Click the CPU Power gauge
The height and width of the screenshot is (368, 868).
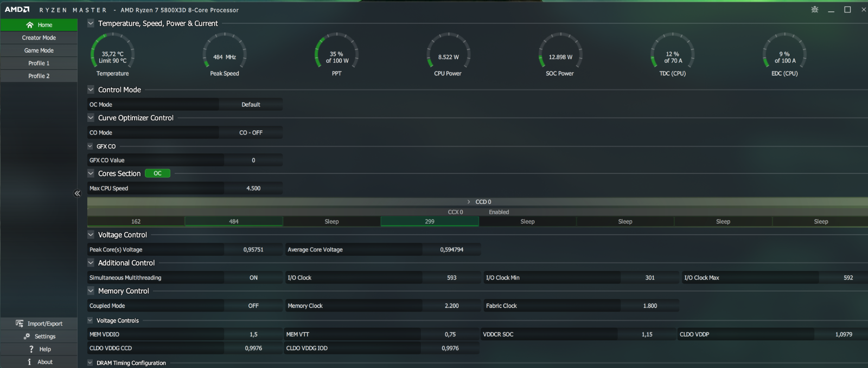[x=448, y=55]
